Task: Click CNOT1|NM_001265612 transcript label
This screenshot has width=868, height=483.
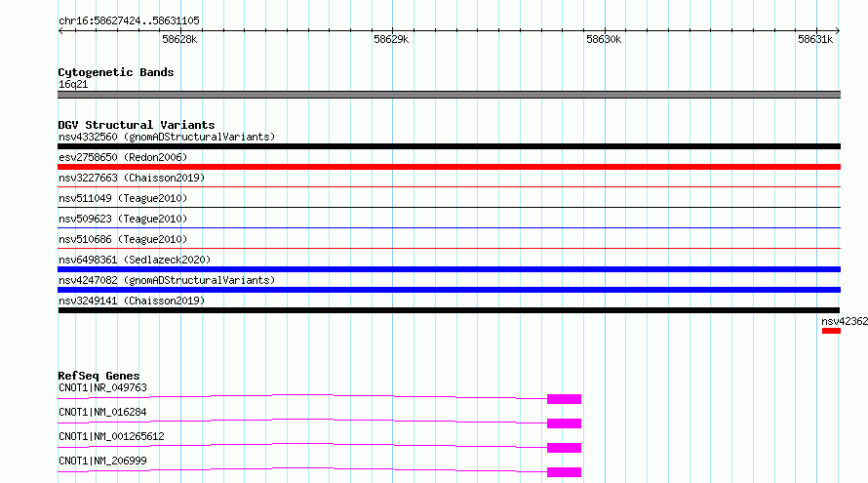Action: (x=111, y=436)
